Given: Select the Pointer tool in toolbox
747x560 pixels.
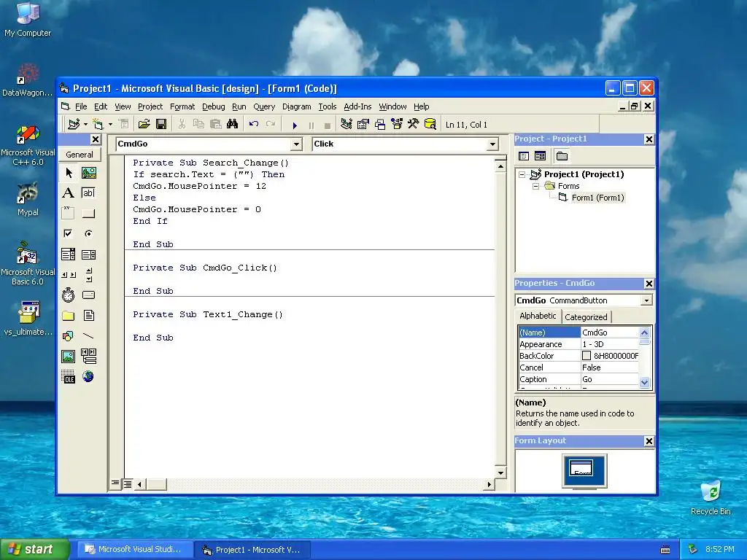Looking at the screenshot, I should point(68,172).
